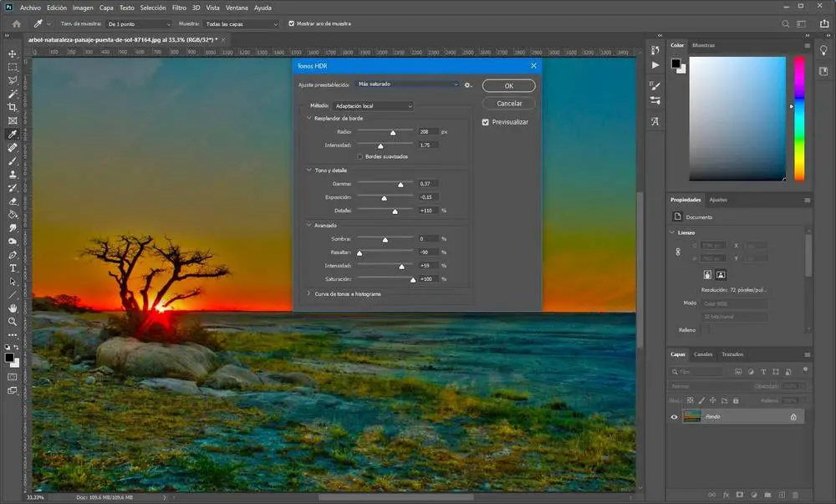Select the Horizontal Type tool

[13, 267]
